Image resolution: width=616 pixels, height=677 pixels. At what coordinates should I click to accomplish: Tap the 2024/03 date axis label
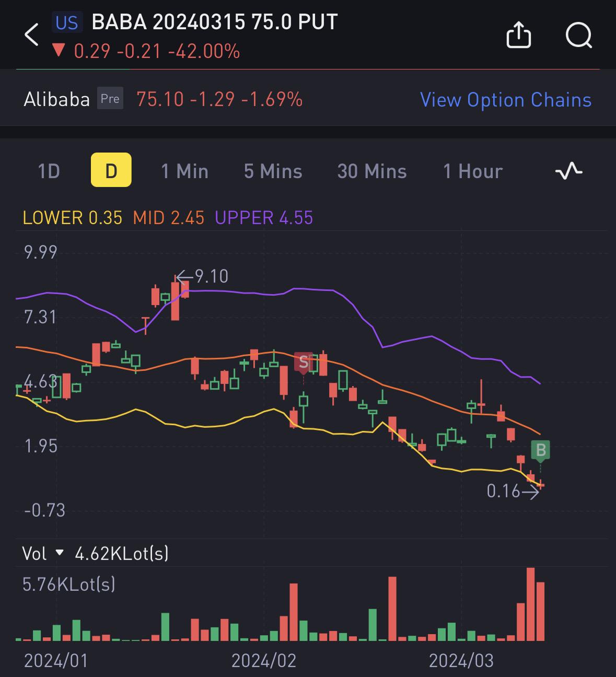pos(461,660)
